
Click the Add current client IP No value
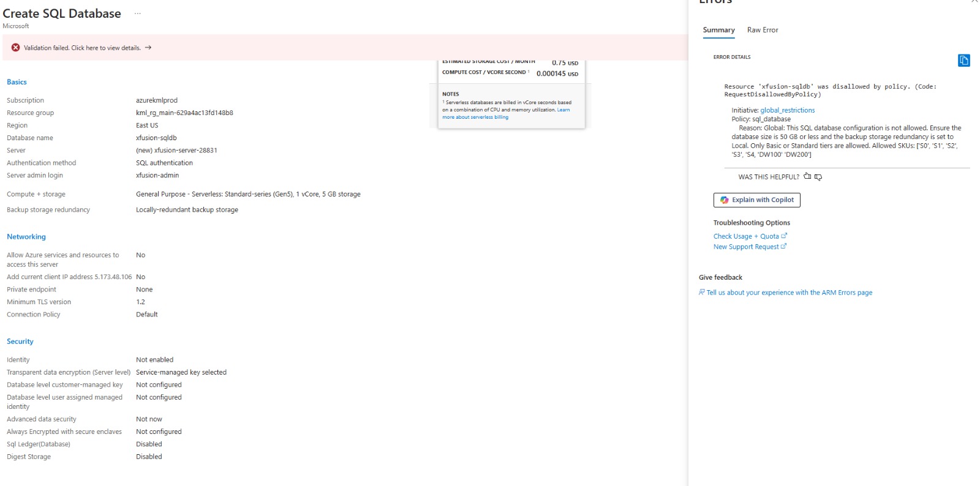pos(140,277)
